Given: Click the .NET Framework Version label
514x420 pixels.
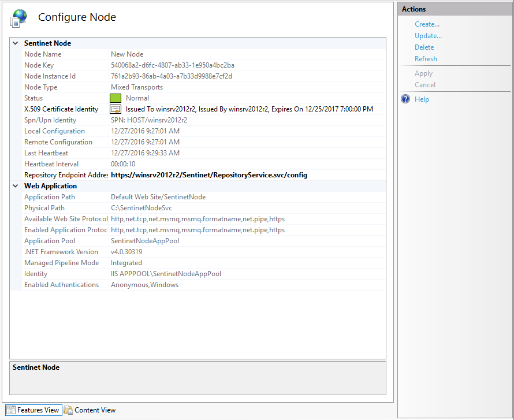Looking at the screenshot, I should (61, 252).
